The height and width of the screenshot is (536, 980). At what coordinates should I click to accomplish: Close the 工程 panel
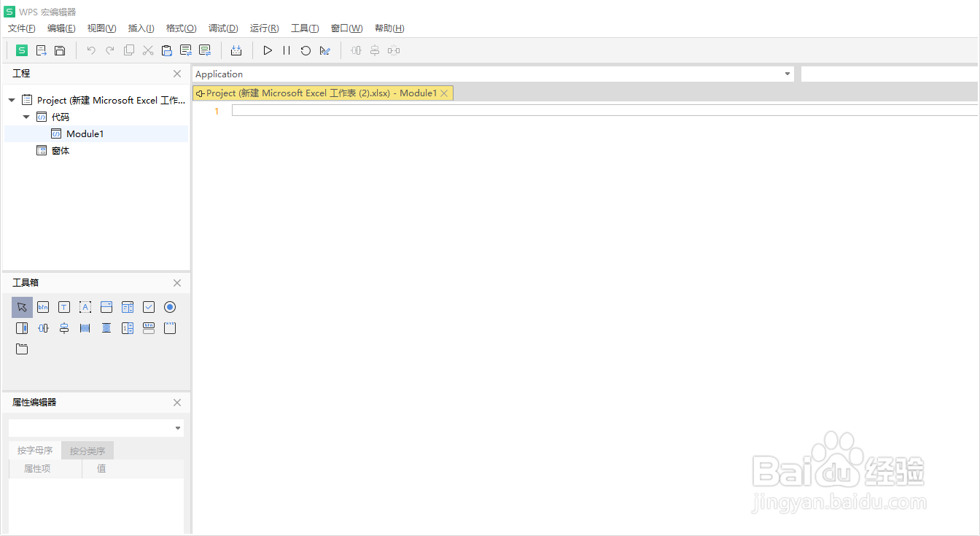[177, 74]
